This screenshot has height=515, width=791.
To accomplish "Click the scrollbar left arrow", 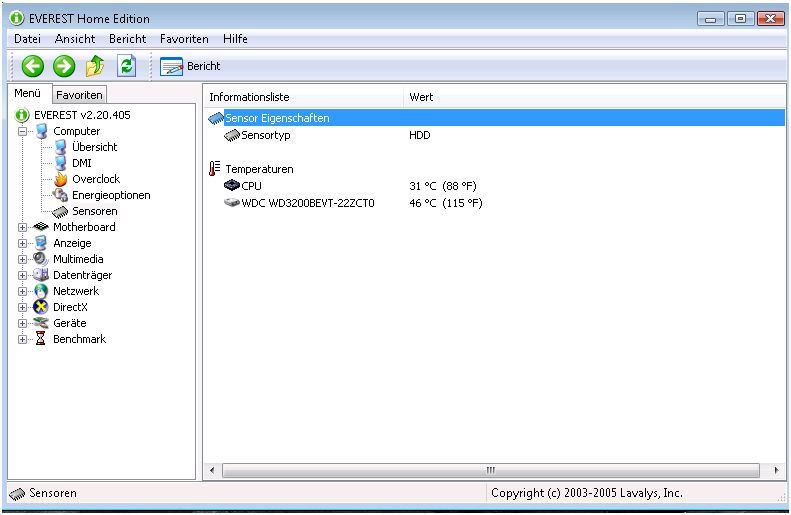I will click(212, 470).
